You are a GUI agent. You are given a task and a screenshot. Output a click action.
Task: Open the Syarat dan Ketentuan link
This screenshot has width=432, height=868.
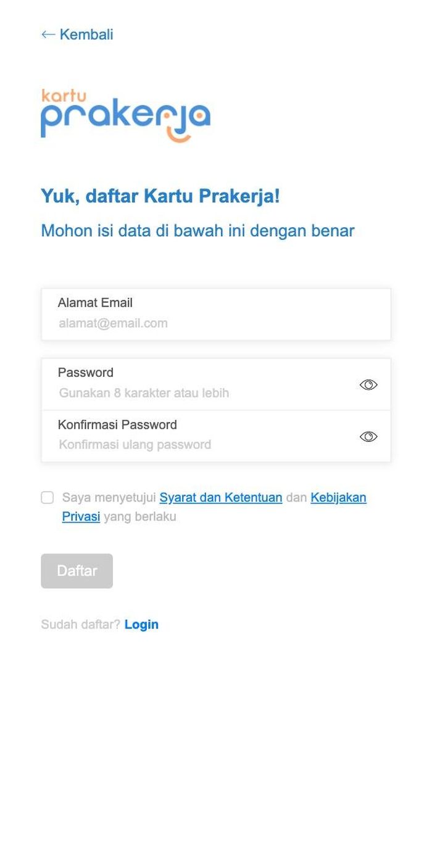coord(221,497)
